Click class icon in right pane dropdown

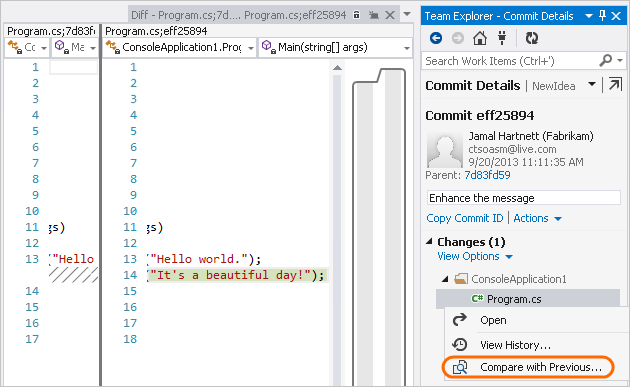click(112, 47)
